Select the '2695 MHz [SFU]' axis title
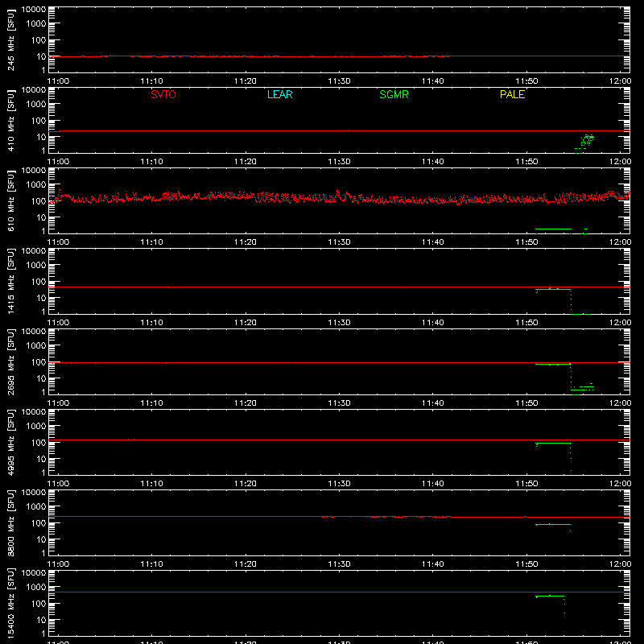The width and height of the screenshot is (644, 644). click(x=10, y=361)
